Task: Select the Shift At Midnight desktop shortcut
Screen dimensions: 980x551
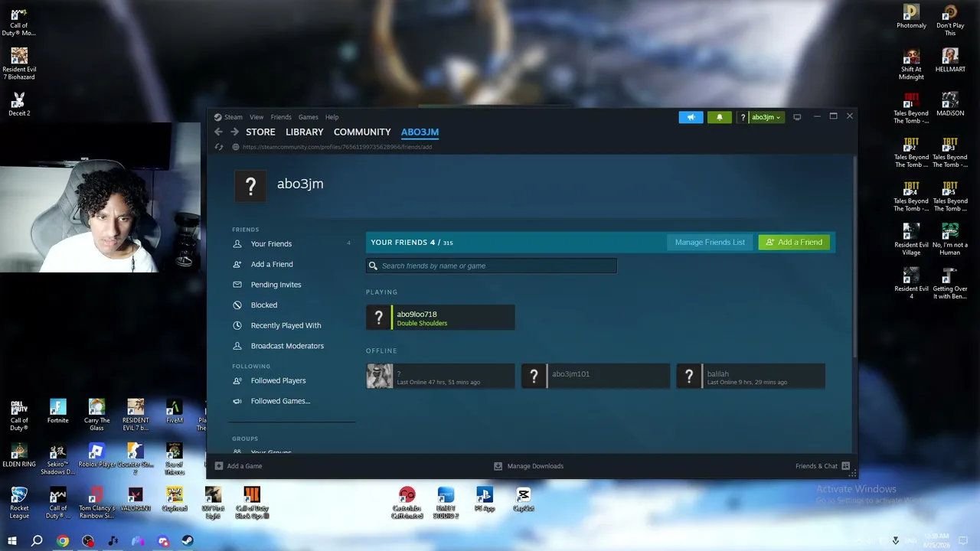Action: coord(911,64)
